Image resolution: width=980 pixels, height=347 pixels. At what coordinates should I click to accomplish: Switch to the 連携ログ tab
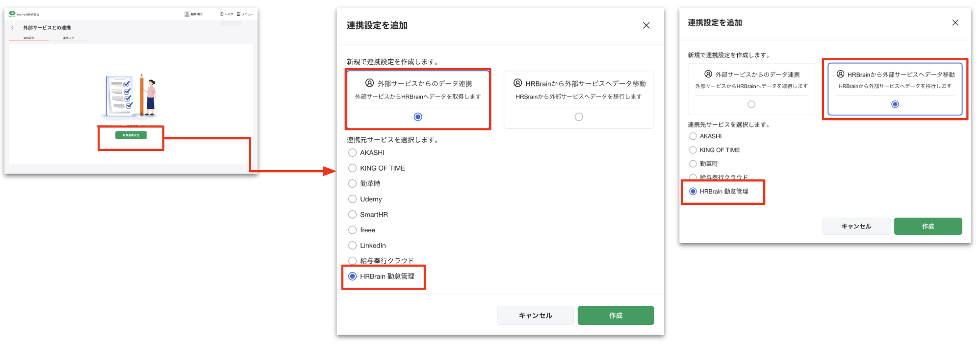(x=68, y=38)
